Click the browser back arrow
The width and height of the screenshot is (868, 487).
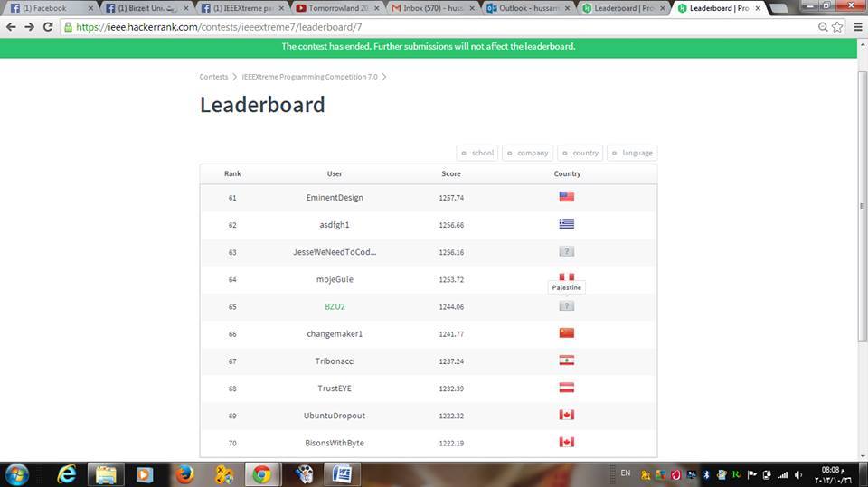point(11,27)
